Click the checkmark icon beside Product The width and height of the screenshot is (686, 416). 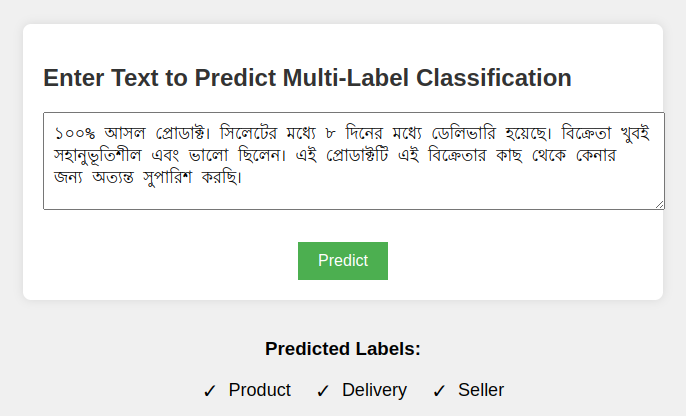click(210, 391)
